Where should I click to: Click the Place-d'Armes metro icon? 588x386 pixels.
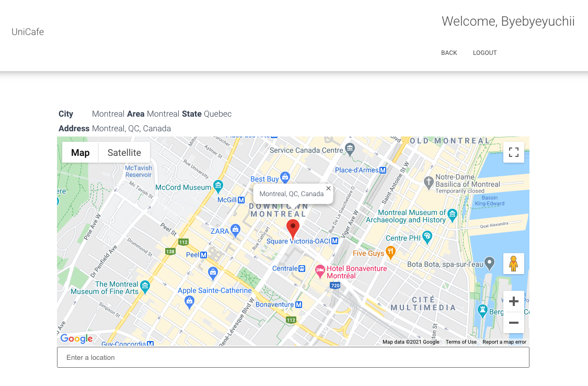click(383, 170)
